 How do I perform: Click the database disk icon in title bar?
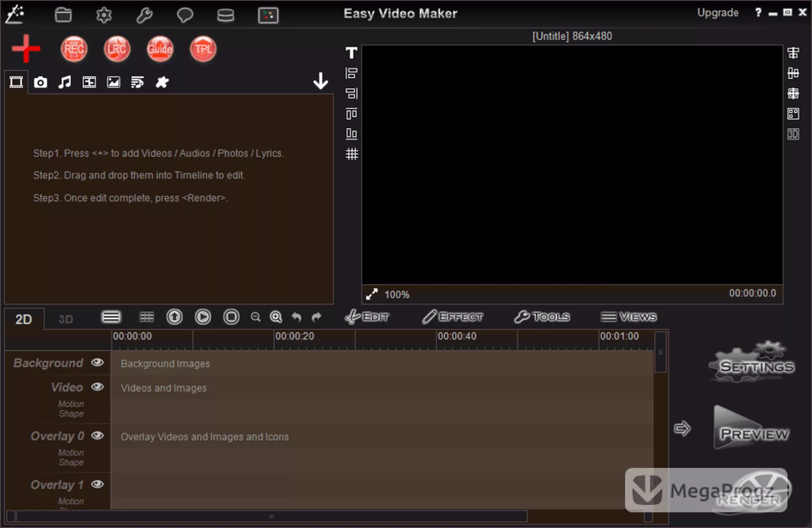(225, 15)
